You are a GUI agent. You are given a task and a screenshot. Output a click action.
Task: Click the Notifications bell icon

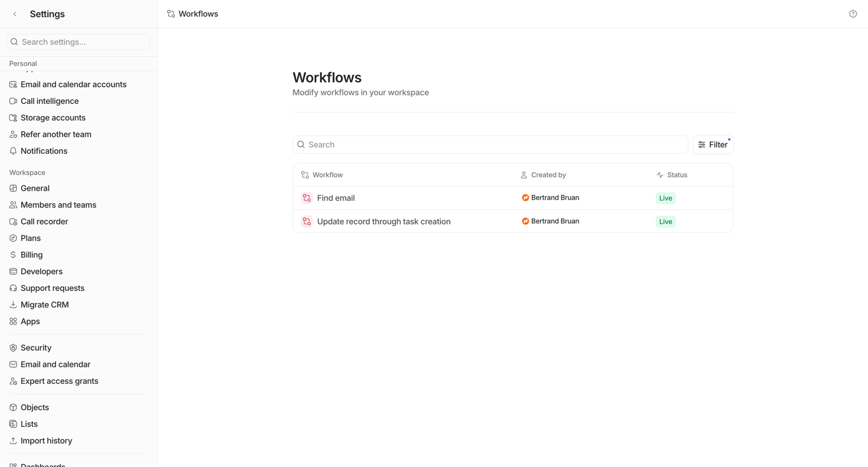[x=13, y=151]
